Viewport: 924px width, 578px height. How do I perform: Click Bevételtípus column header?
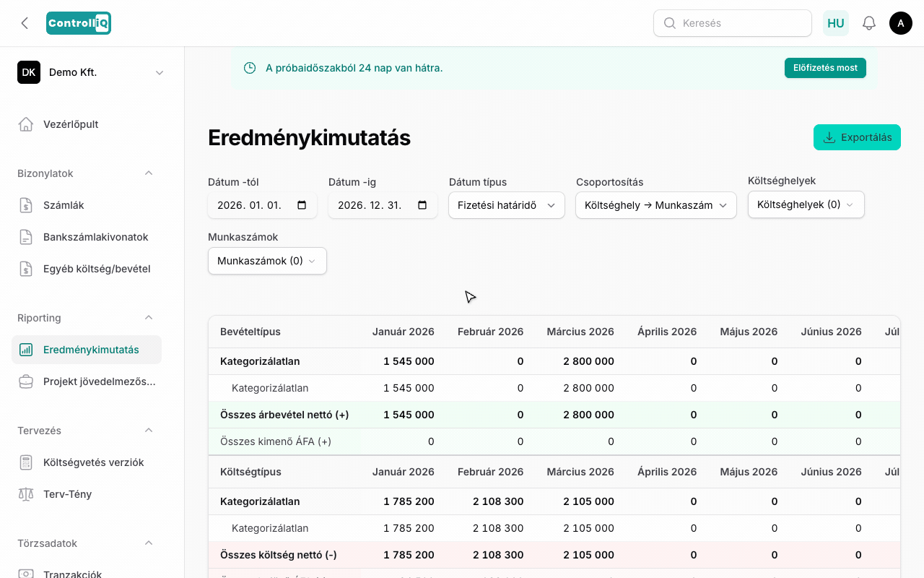point(250,332)
